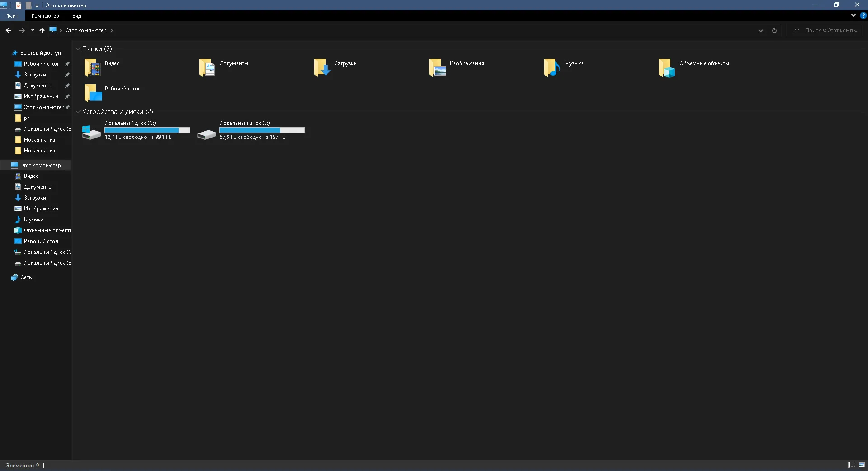Viewport: 868px width, 471px height.
Task: Select Музыка in the navigation tree
Action: pos(33,219)
